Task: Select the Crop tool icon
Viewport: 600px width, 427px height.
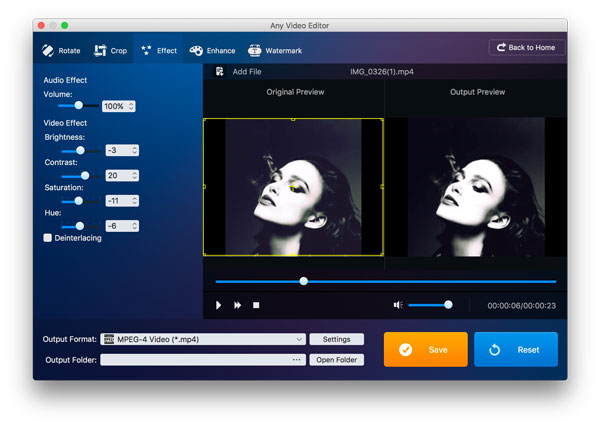Action: click(100, 50)
